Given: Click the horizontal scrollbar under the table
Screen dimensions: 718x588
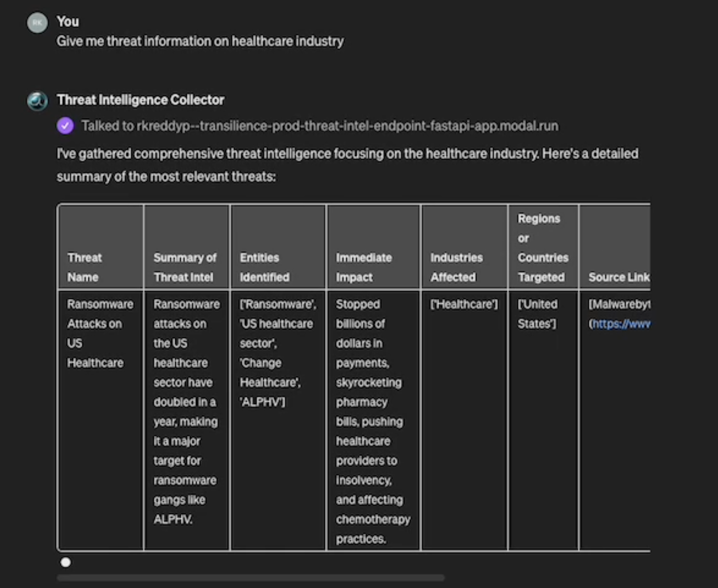Looking at the screenshot, I should click(251, 578).
